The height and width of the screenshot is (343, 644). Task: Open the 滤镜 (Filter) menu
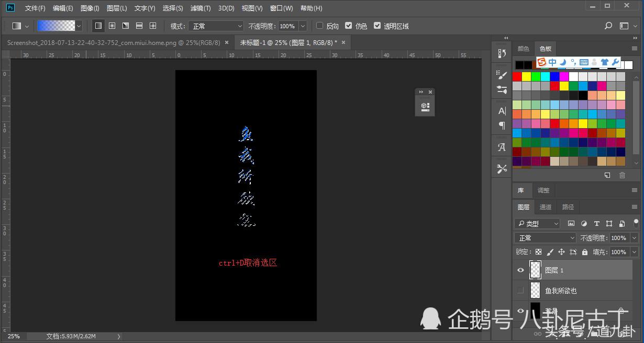pyautogui.click(x=200, y=8)
